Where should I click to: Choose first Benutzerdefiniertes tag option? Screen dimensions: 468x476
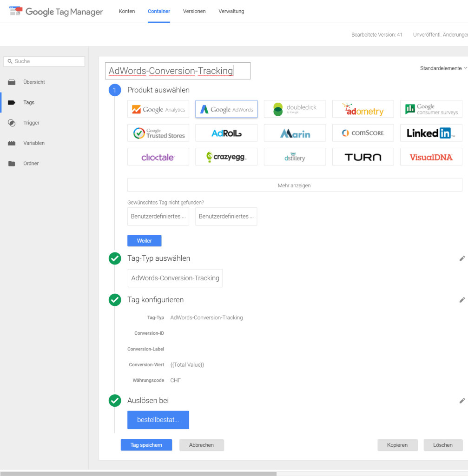click(x=158, y=217)
